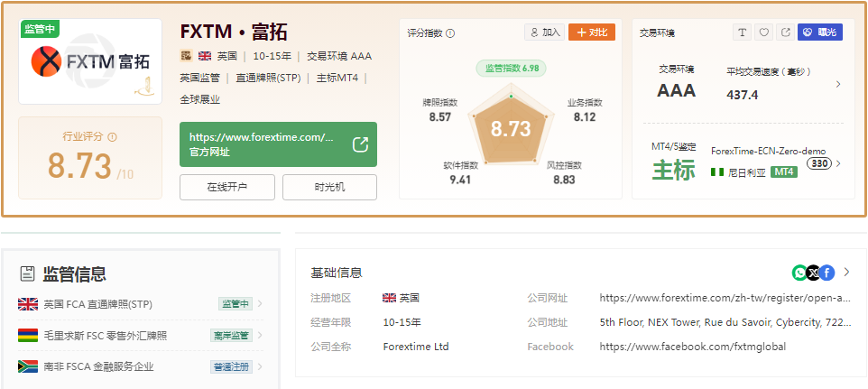
Task: Click the UK flag in 监管信息 list
Action: pos(28,304)
